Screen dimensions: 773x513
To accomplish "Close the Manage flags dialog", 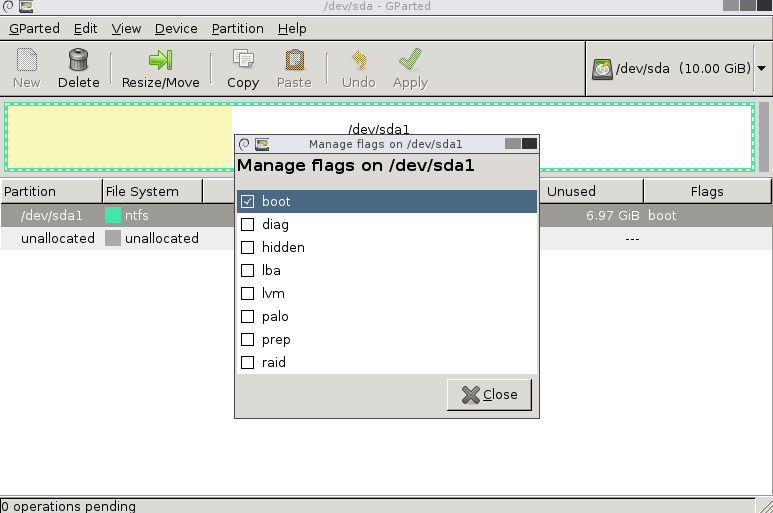I will 489,394.
